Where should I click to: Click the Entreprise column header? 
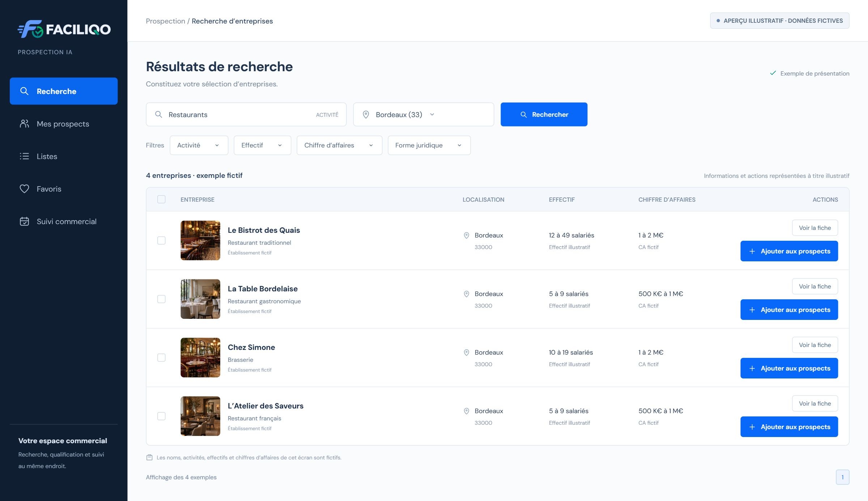coord(197,200)
